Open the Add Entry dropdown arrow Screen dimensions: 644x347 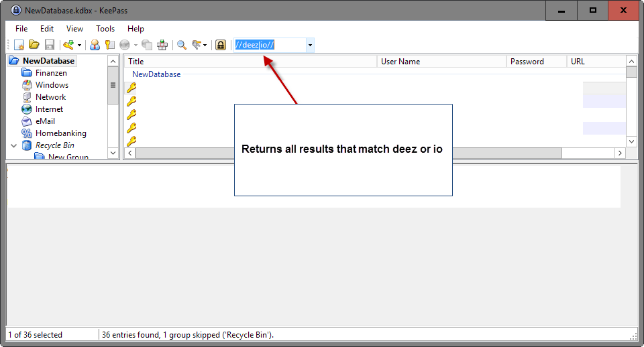[79, 46]
